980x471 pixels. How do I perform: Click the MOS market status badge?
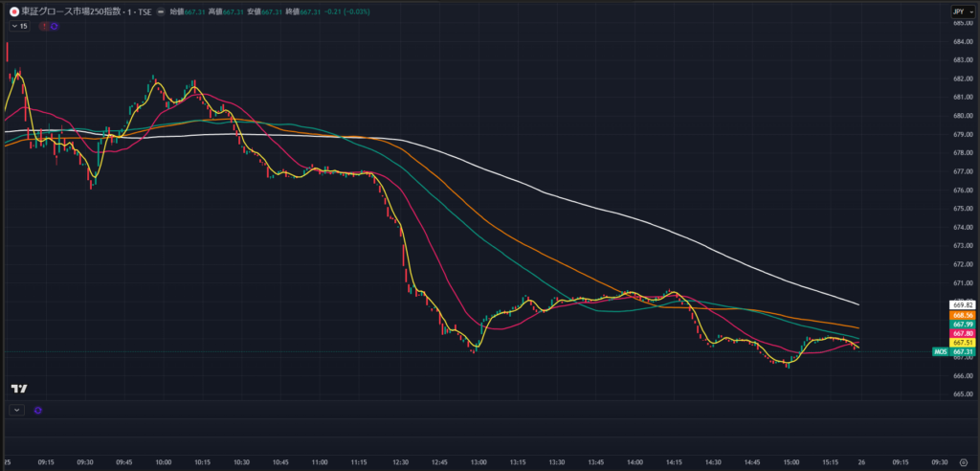[939, 351]
